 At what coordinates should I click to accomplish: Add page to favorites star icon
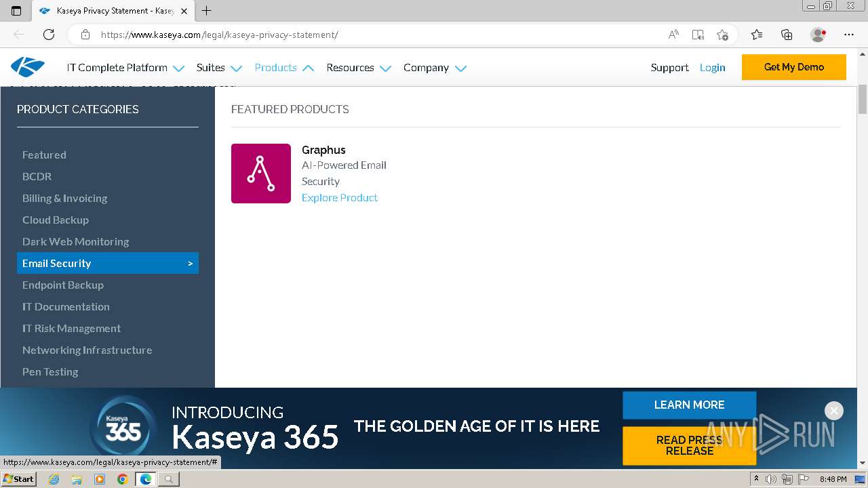pos(722,35)
